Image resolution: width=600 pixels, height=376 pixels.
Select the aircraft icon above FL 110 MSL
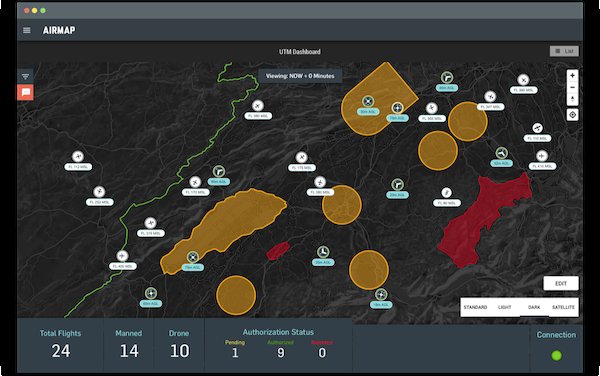click(537, 128)
